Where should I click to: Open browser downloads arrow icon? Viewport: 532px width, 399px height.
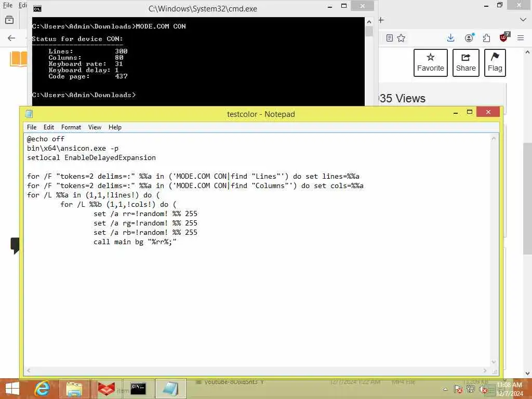[450, 37]
